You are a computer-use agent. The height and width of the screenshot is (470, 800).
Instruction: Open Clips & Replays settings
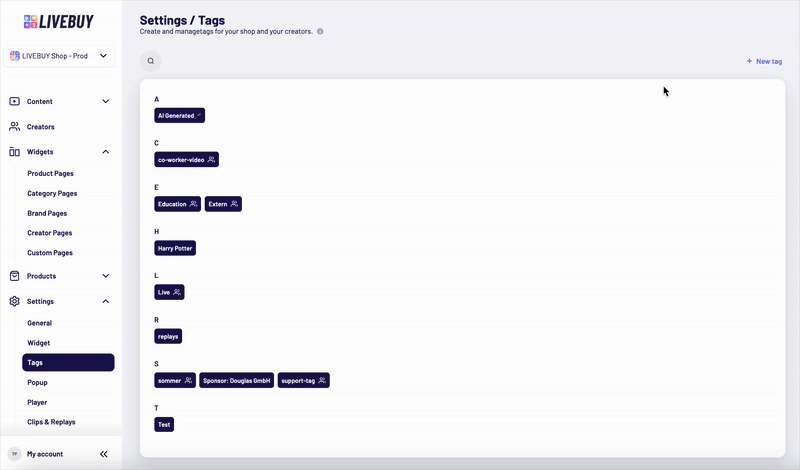(x=51, y=422)
